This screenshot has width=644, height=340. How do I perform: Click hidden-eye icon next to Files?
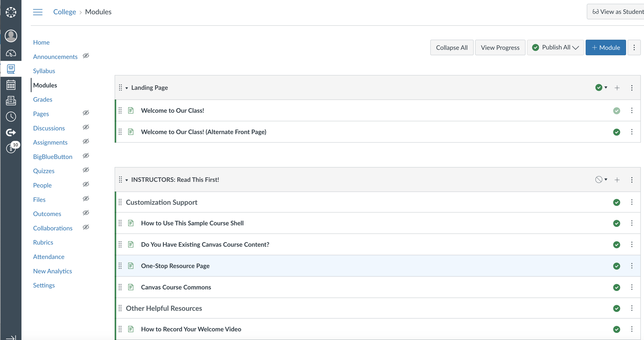[86, 199]
